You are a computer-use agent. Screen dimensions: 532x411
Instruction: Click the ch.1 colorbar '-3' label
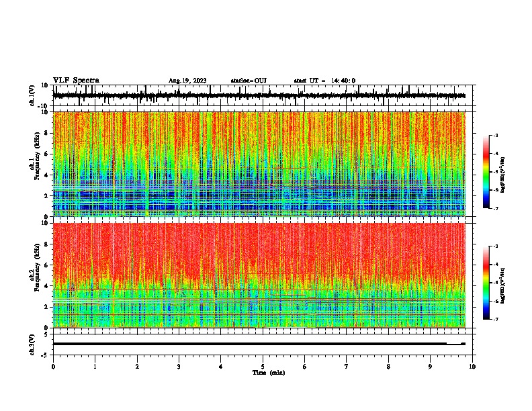[x=496, y=136]
